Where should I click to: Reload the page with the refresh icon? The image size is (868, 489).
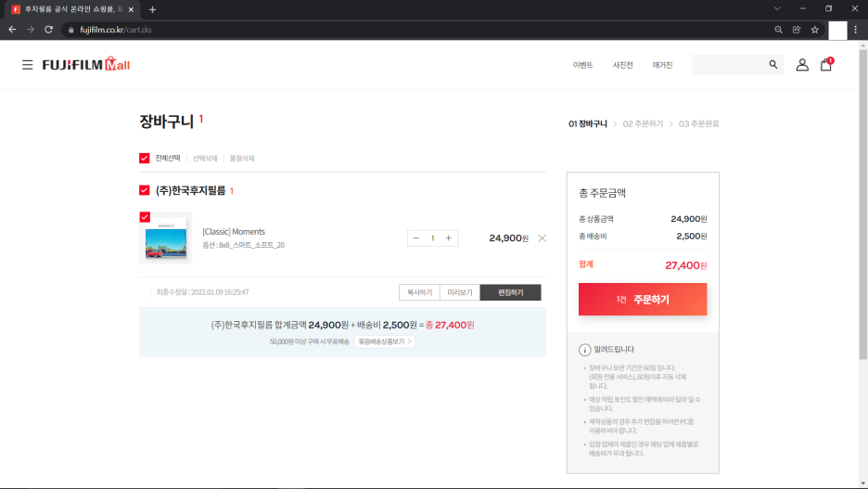[x=49, y=30]
